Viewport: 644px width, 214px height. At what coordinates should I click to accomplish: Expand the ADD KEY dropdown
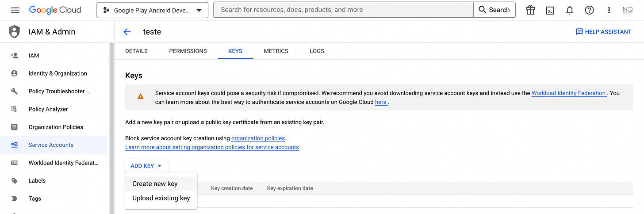(147, 166)
